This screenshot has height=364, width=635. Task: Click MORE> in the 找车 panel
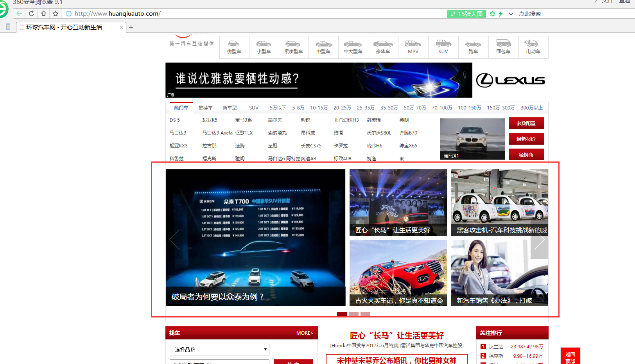click(305, 333)
